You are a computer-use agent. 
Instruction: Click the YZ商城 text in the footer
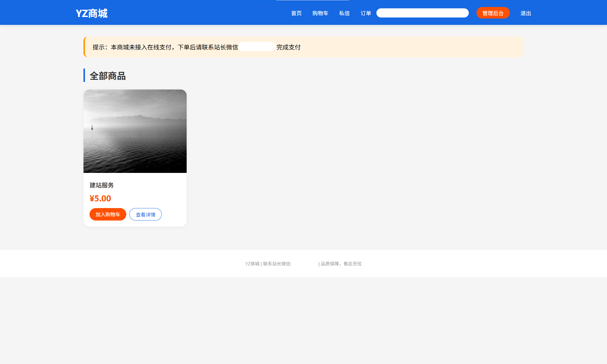point(252,264)
